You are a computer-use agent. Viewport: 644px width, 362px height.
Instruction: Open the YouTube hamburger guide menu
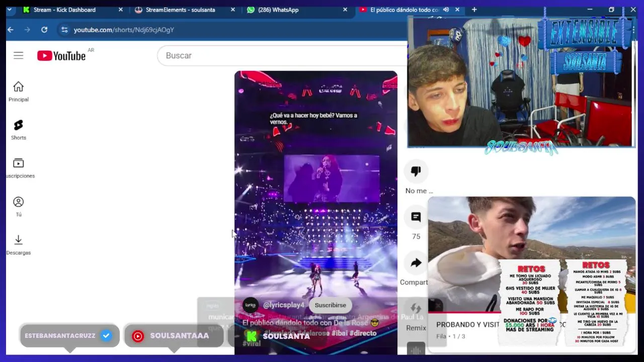tap(18, 55)
